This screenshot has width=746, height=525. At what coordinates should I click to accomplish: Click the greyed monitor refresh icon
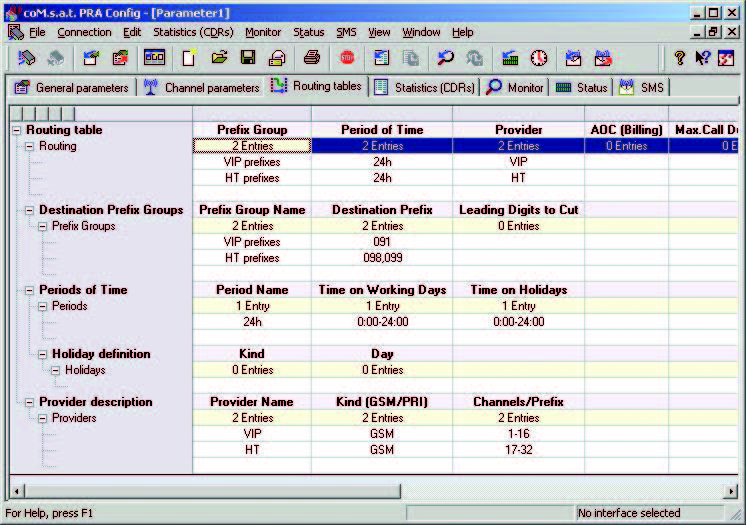(x=474, y=58)
